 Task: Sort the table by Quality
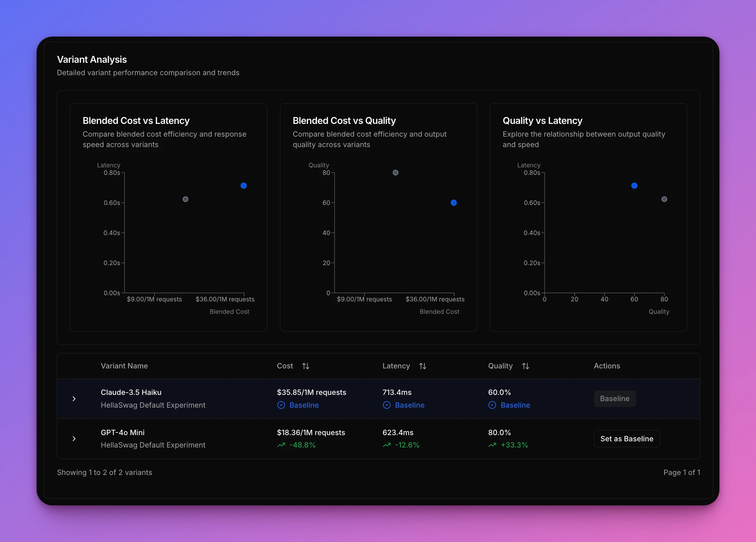click(x=526, y=366)
